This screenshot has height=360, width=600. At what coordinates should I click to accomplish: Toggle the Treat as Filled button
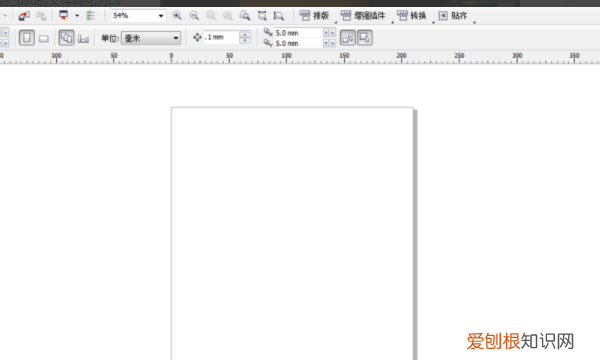pos(348,38)
